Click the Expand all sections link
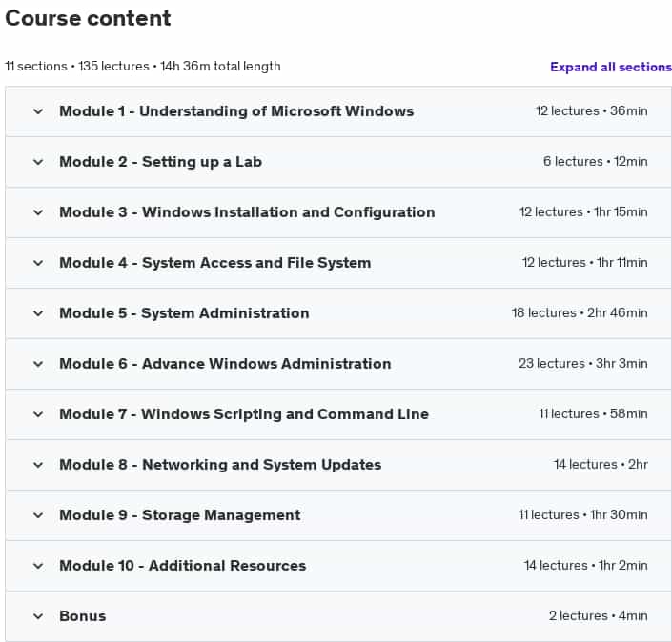This screenshot has width=672, height=642. 611,67
